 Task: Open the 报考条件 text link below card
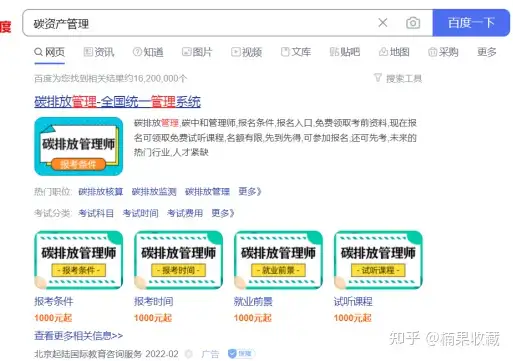[54, 301]
